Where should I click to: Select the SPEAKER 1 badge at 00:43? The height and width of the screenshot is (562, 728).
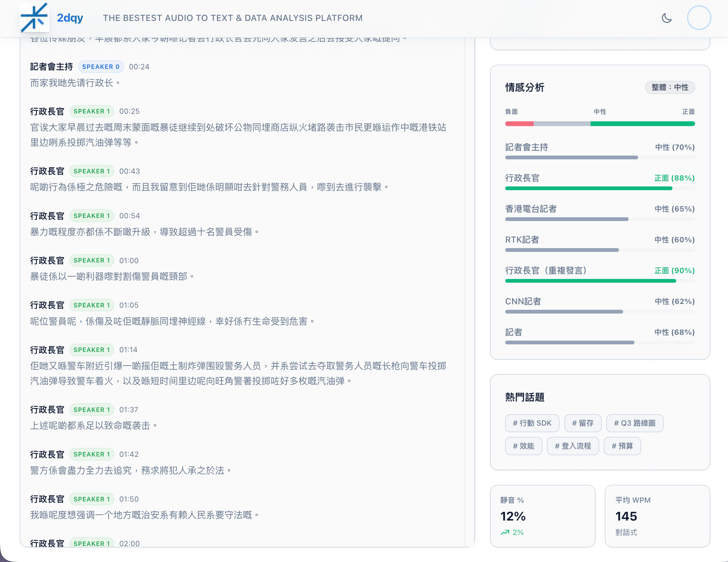click(x=92, y=171)
